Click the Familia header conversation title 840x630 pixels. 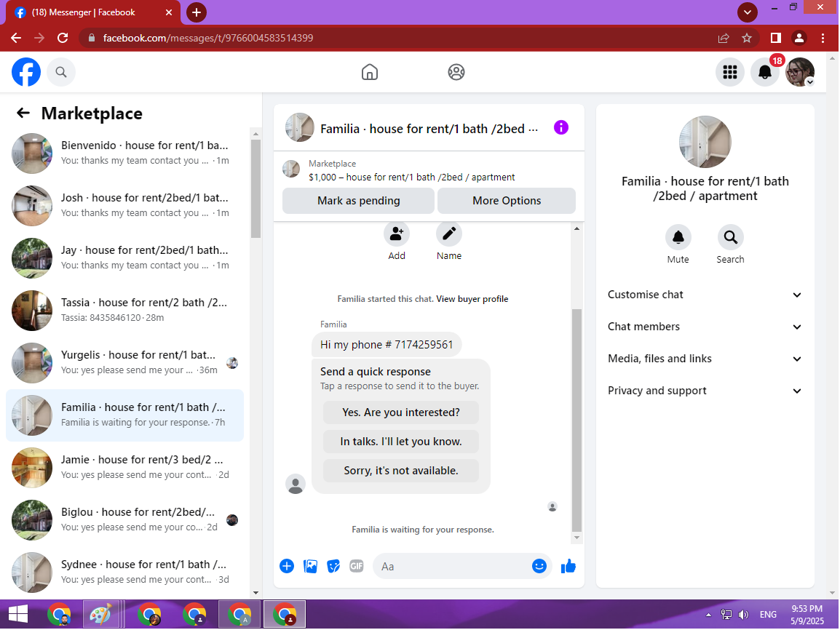(x=429, y=129)
